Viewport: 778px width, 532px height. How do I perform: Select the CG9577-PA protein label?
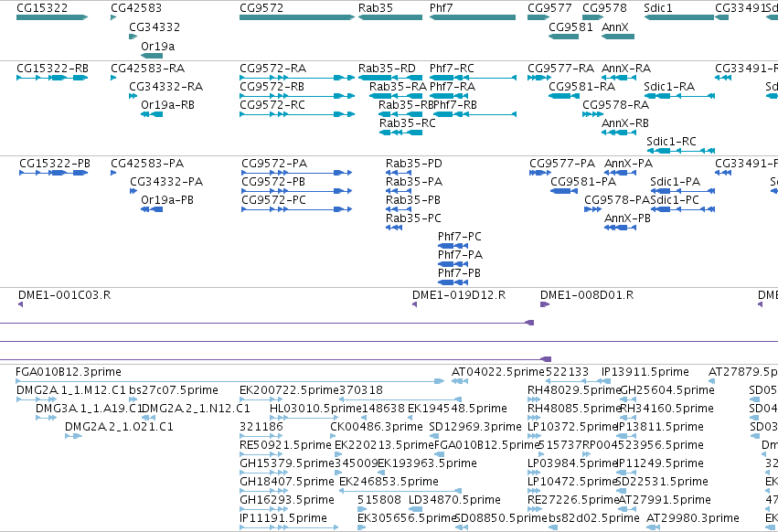click(x=562, y=164)
